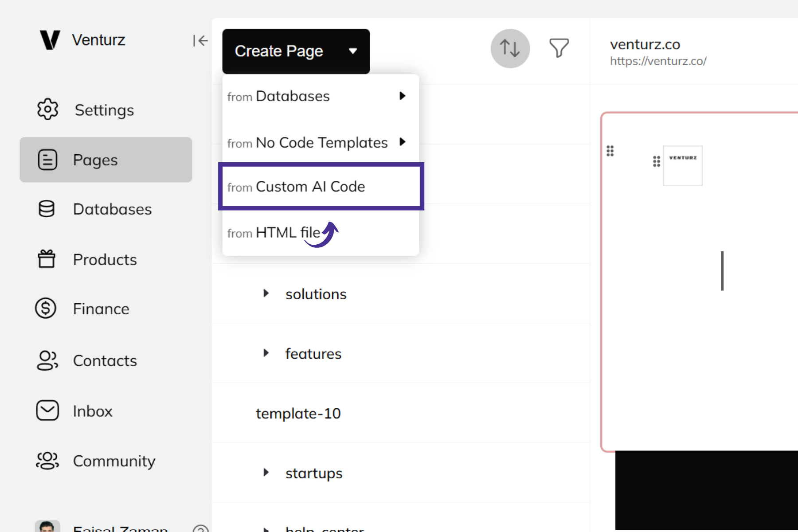
Task: Toggle the Create Page dropdown caret
Action: pos(353,51)
